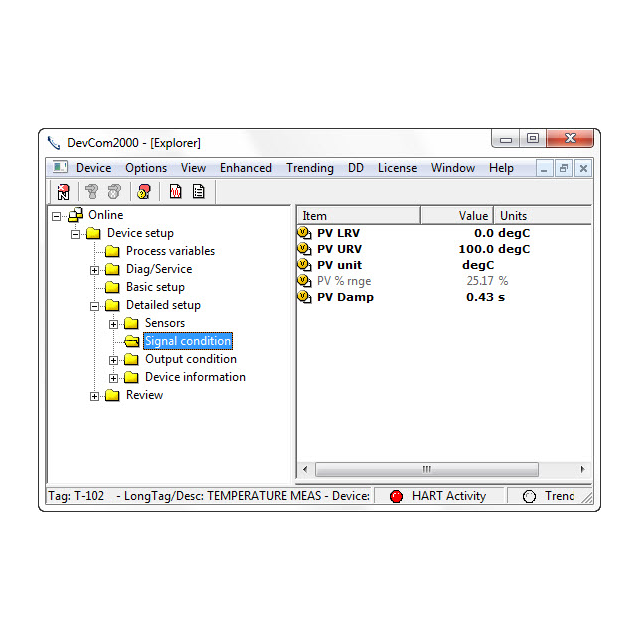The image size is (640, 640).
Task: Close the inner Explorer child window
Action: pos(583,168)
